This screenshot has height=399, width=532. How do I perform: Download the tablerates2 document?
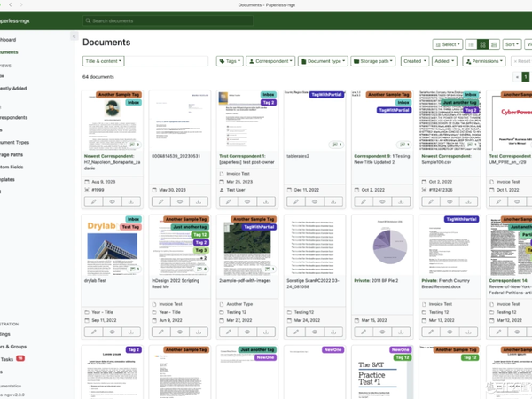click(x=333, y=201)
